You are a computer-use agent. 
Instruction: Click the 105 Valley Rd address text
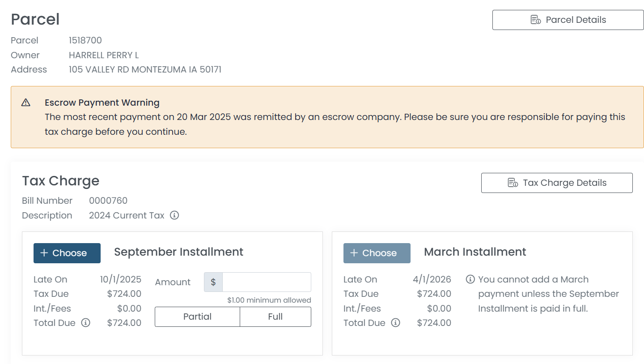pos(145,69)
